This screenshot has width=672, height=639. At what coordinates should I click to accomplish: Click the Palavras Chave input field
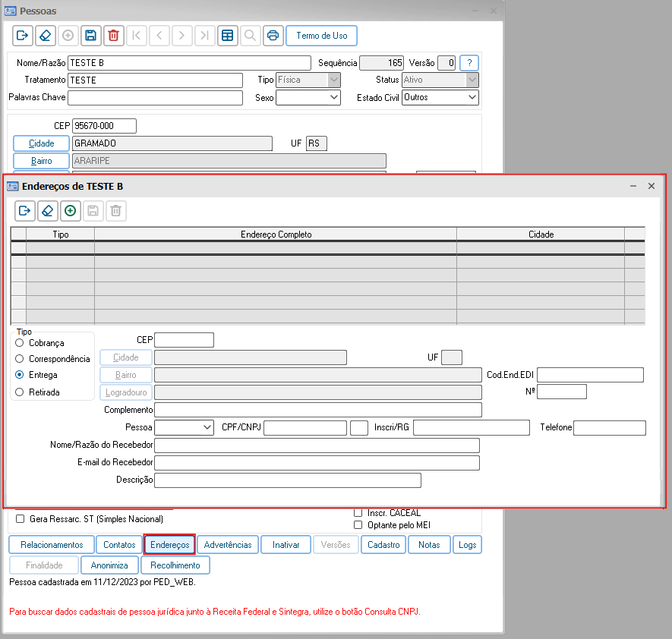click(x=155, y=98)
